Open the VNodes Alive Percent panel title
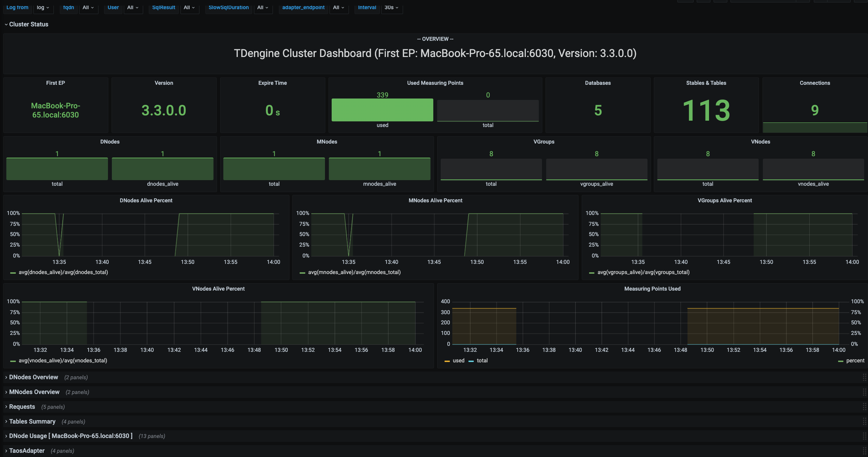This screenshot has width=868, height=457. [x=218, y=289]
